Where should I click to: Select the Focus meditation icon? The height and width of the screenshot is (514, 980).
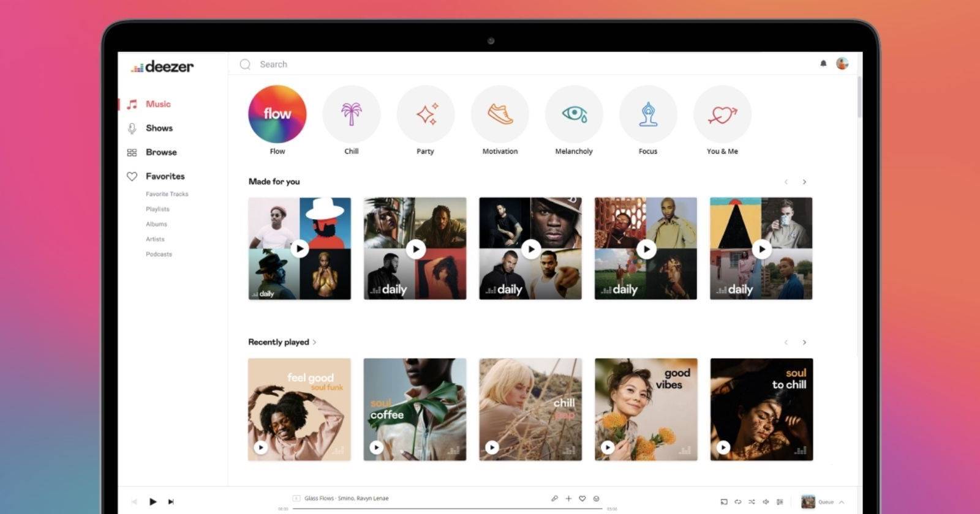648,114
